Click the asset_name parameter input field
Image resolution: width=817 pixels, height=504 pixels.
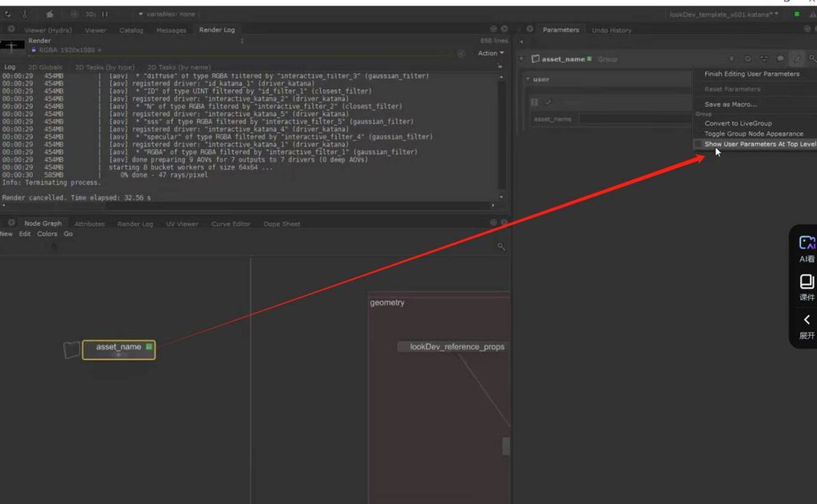634,119
